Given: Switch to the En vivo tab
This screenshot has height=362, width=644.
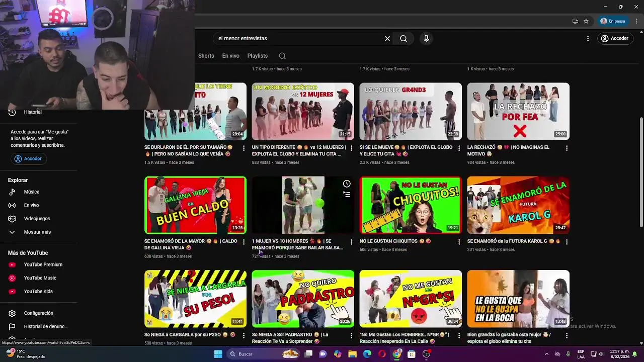Looking at the screenshot, I should pyautogui.click(x=231, y=56).
